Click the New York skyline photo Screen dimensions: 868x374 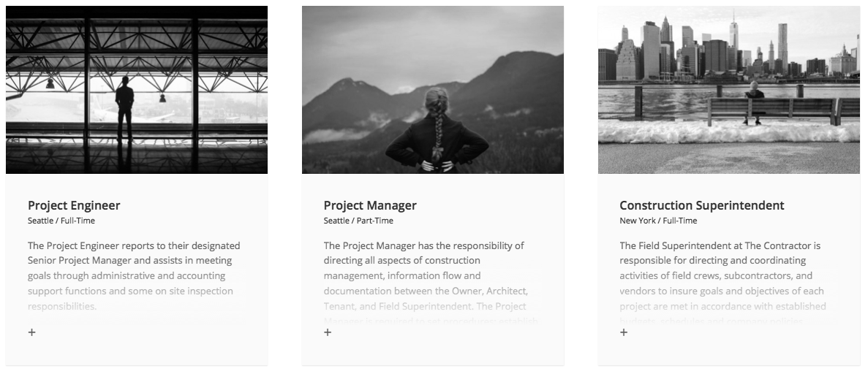(x=729, y=90)
